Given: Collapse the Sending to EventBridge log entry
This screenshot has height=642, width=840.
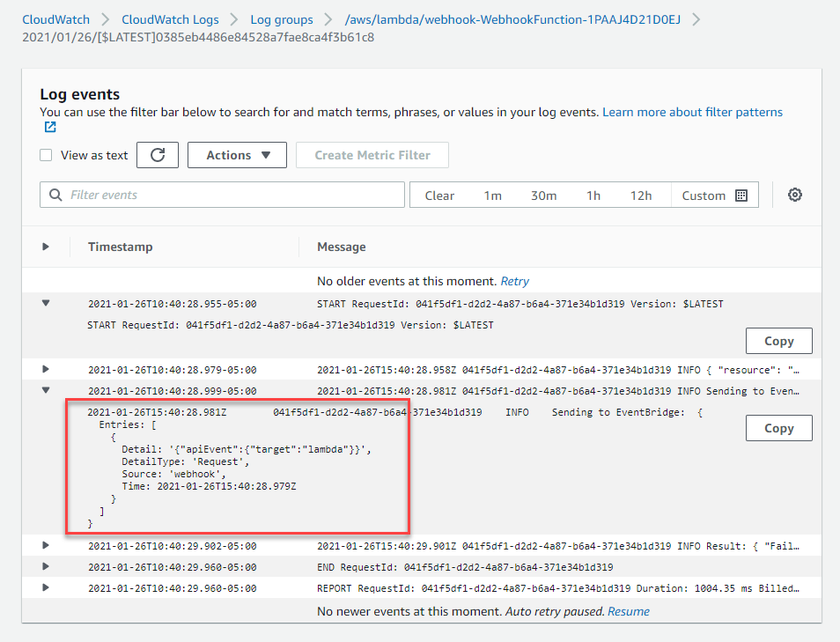Looking at the screenshot, I should click(x=46, y=390).
